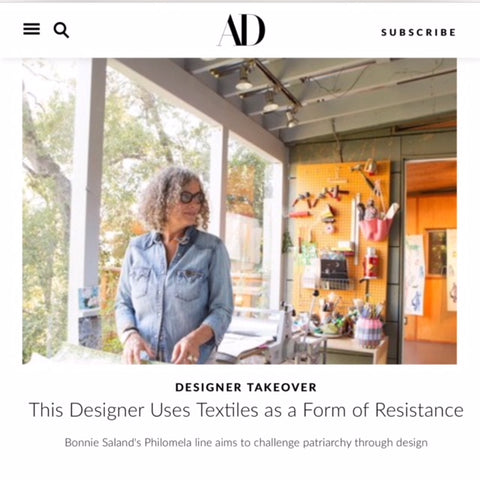Click the SUBSCRIBE link in the header
The width and height of the screenshot is (480, 480).
click(418, 32)
